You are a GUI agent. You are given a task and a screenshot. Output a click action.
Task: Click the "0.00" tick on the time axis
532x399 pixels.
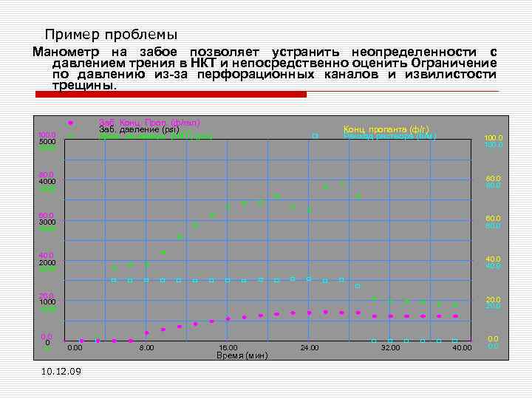[x=75, y=348]
